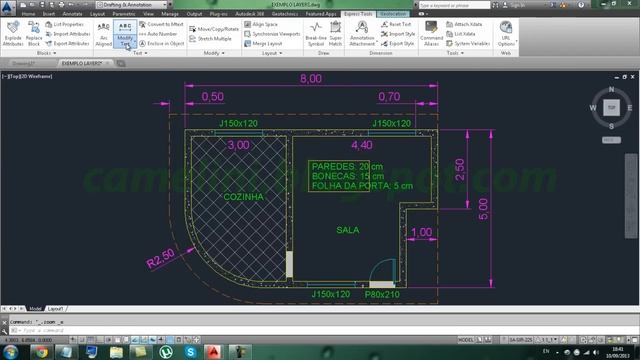Click the Move/Copy/Rotate tool
This screenshot has height=360, width=640.
coord(214,29)
